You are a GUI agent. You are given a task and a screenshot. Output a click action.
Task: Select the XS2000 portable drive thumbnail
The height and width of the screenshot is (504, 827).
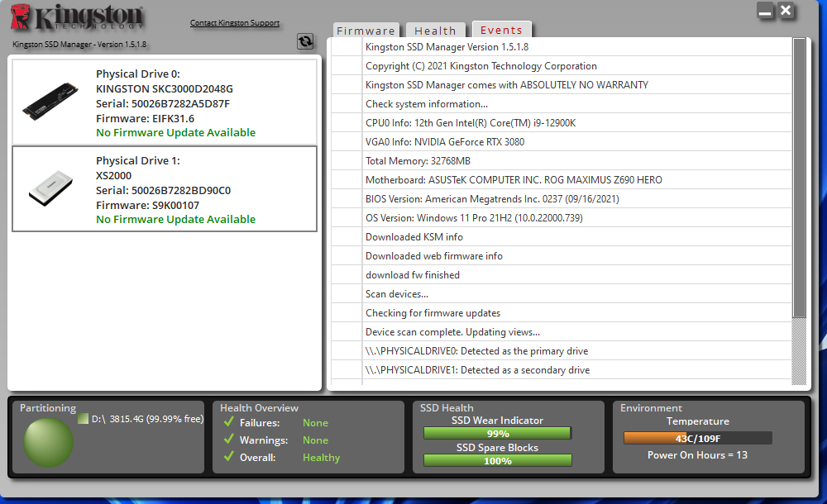click(50, 188)
